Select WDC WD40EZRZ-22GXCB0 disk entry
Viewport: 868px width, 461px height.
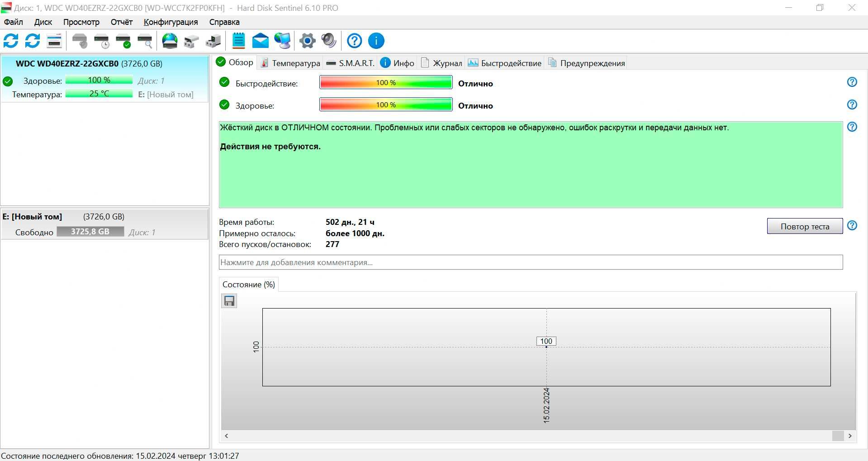[104, 79]
